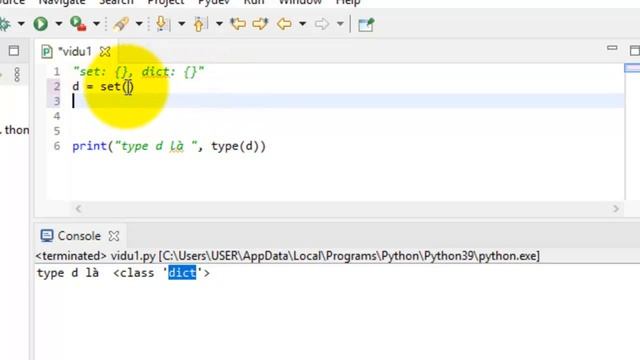The image size is (640, 360).
Task: Click the Run External Tools icon
Action: [x=78, y=24]
